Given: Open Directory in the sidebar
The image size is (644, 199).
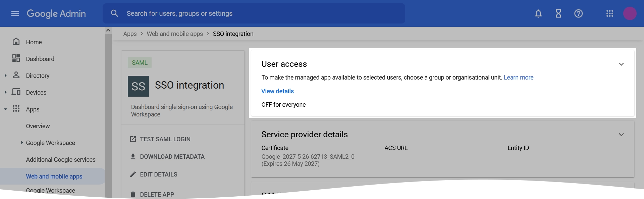Looking at the screenshot, I should (x=38, y=76).
